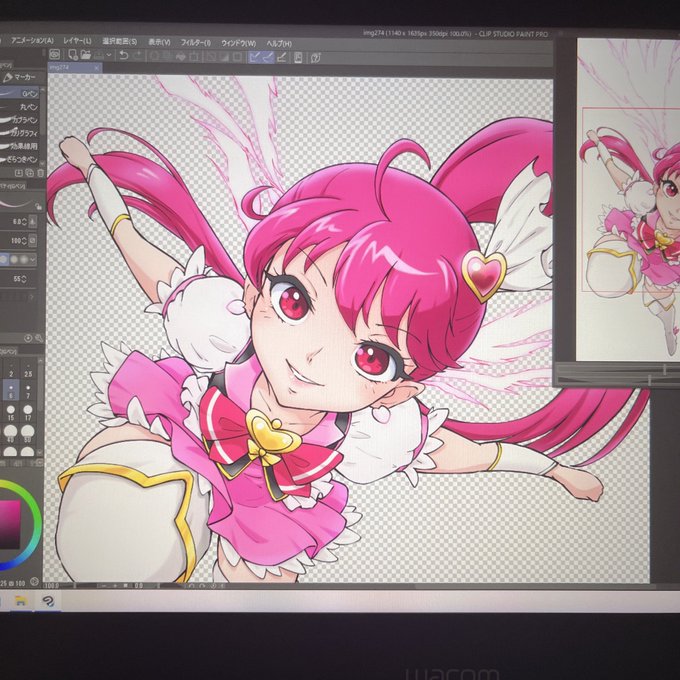Toggle Snap to Special Ruler icon
Viewport: 680px width, 680px height.
tap(268, 57)
